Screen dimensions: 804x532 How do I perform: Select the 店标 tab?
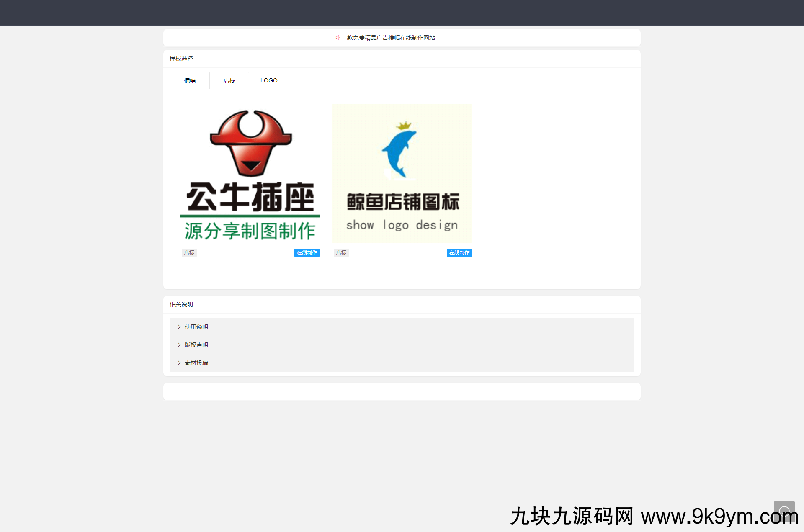point(229,80)
